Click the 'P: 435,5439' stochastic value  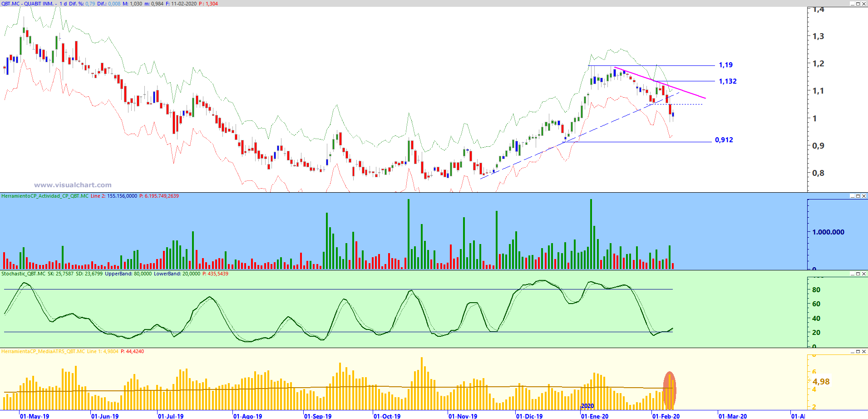pos(215,274)
